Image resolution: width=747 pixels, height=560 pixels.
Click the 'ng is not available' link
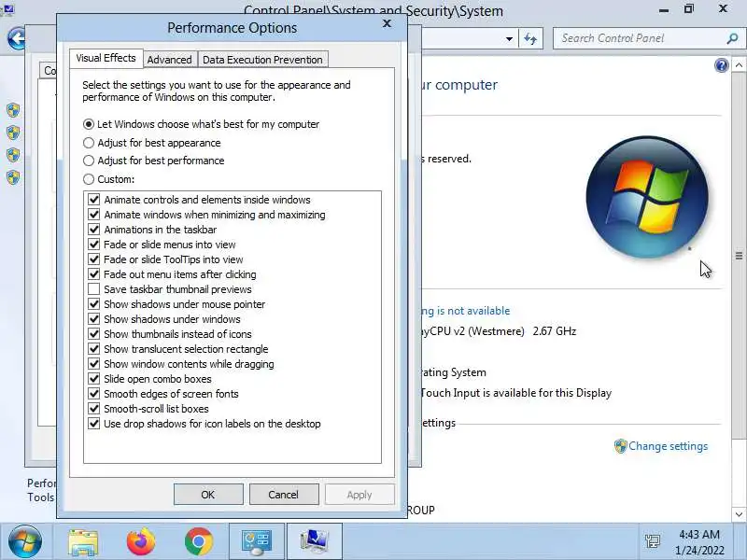click(x=465, y=311)
